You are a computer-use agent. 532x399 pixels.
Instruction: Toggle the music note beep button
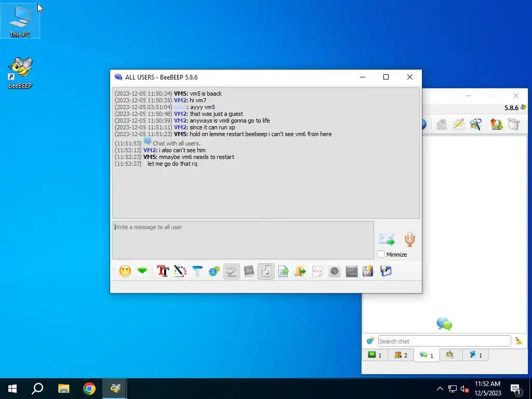tap(266, 271)
